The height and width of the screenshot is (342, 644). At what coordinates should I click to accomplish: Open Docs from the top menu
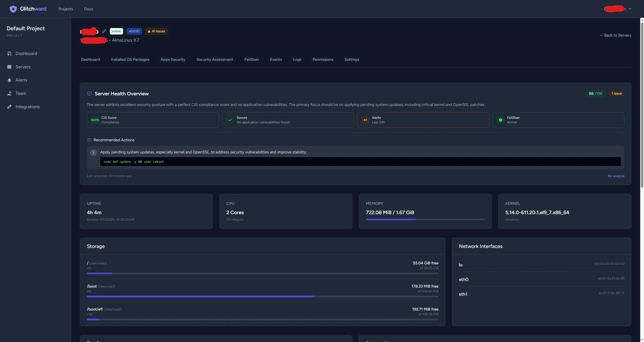coord(88,9)
